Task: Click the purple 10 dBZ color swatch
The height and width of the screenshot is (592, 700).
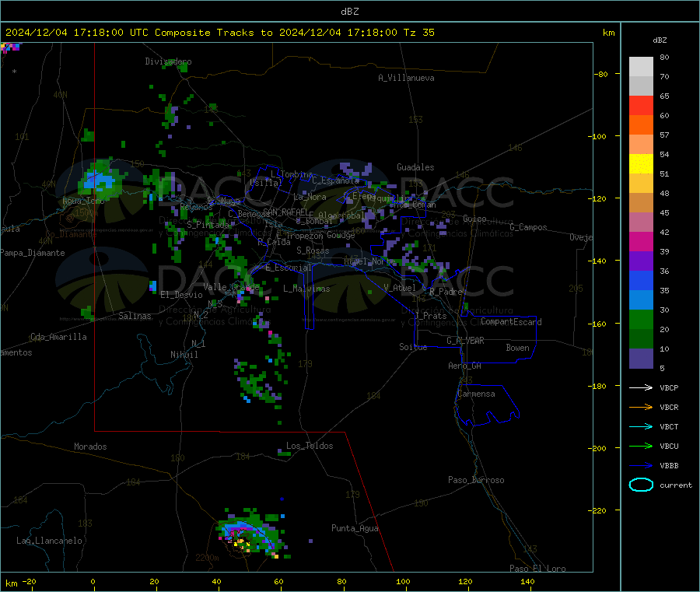Action: (x=641, y=359)
